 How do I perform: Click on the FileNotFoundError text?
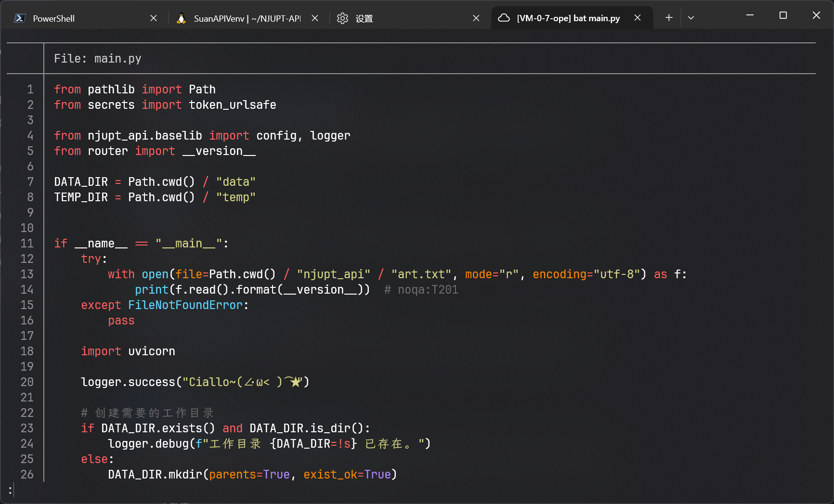(185, 305)
